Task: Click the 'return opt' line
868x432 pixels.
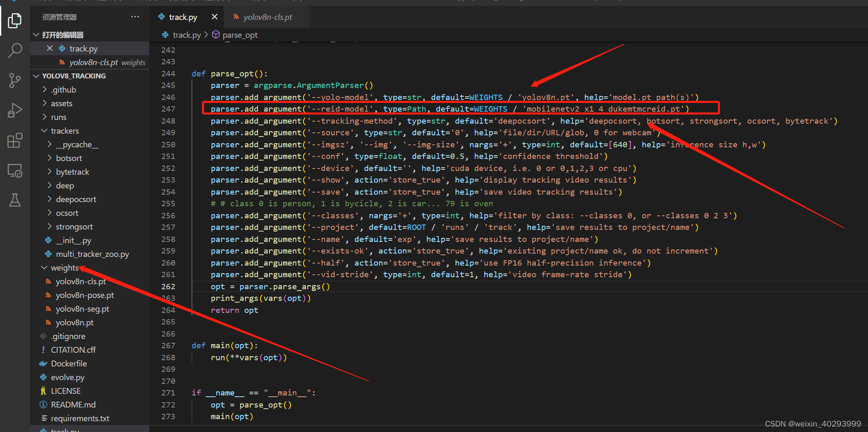Action: [234, 310]
